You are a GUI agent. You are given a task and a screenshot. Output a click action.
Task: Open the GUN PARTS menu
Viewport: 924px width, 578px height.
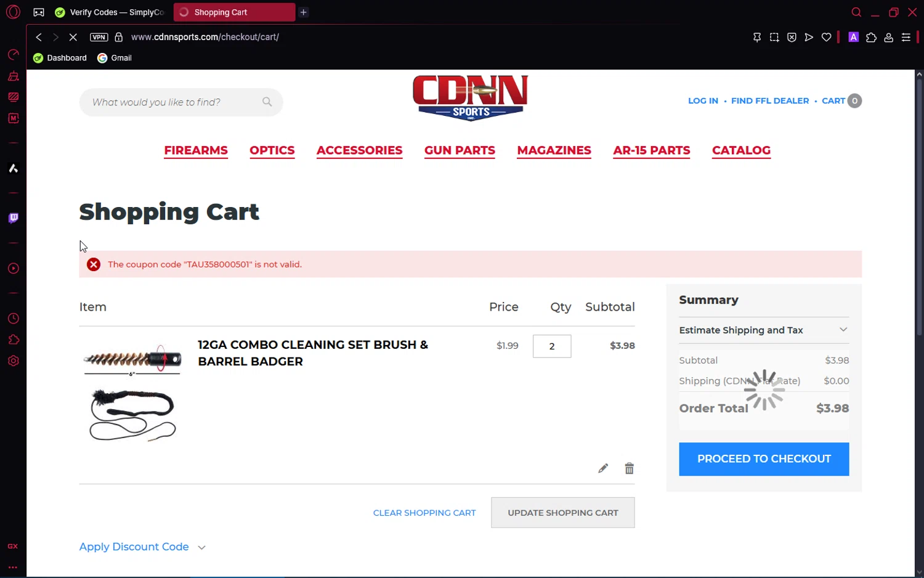[x=460, y=151]
